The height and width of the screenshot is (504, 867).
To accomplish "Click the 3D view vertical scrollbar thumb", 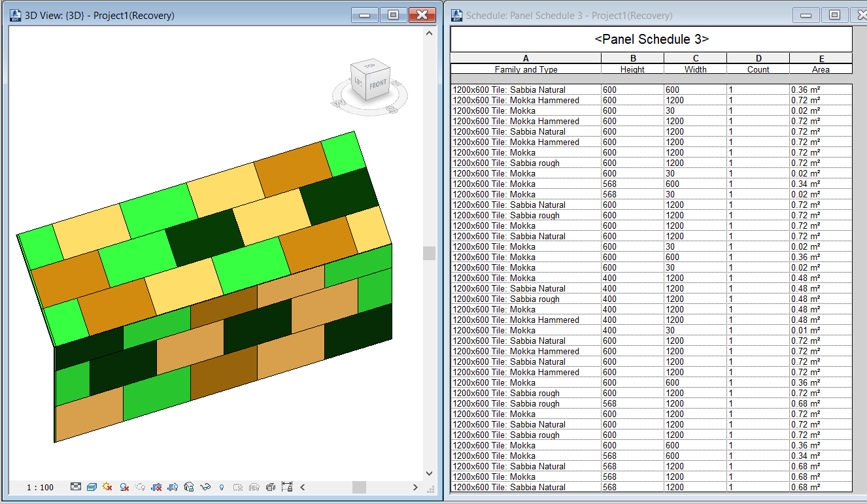I will click(x=430, y=253).
